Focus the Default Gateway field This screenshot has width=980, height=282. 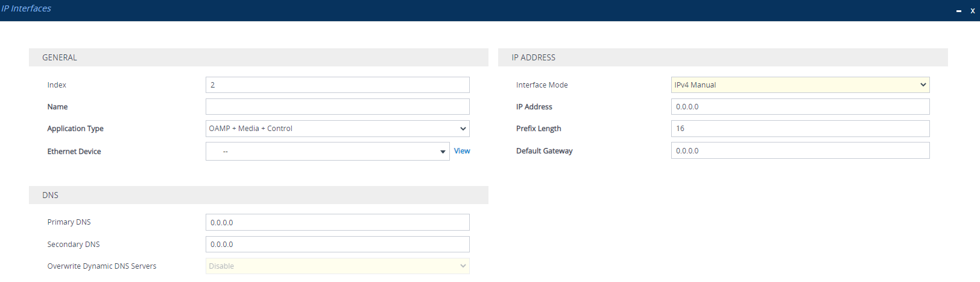coord(800,151)
